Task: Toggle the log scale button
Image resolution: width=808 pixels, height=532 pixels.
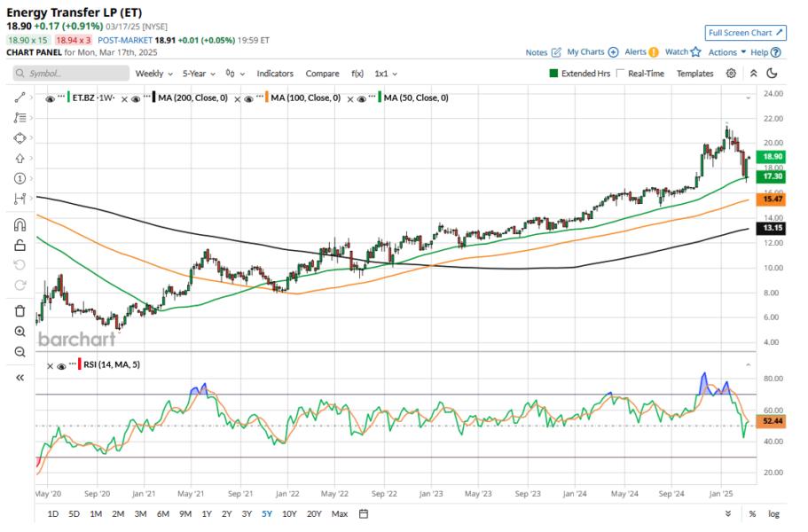Action: (x=773, y=513)
